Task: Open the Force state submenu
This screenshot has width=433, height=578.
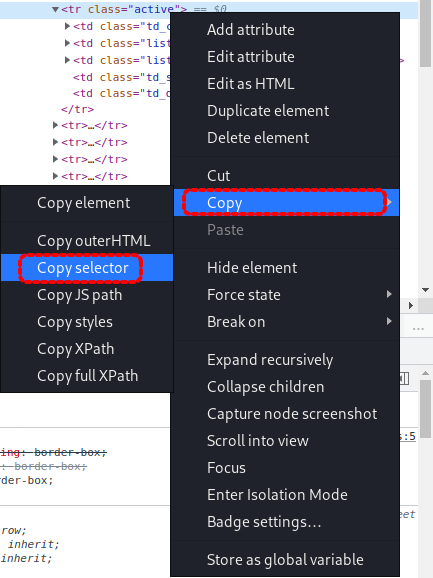Action: pos(286,295)
